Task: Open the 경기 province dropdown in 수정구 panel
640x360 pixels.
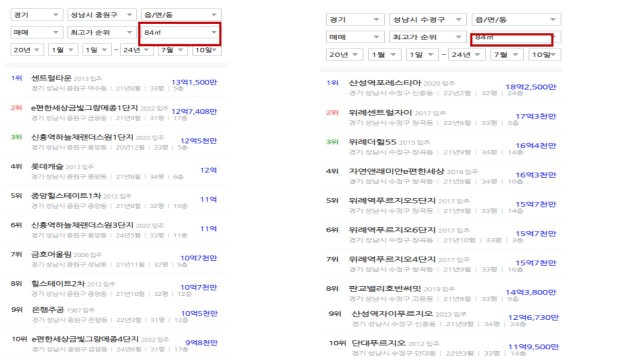Action: (354, 20)
